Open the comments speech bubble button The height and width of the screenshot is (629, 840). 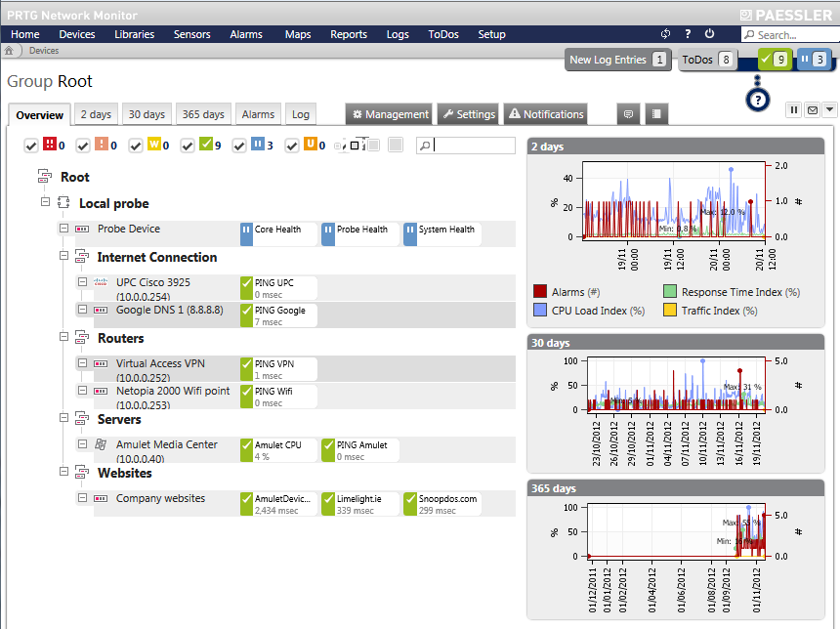(628, 114)
